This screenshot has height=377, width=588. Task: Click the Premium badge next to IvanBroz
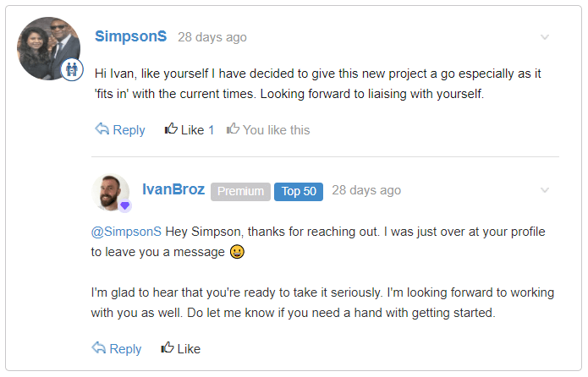(x=240, y=192)
